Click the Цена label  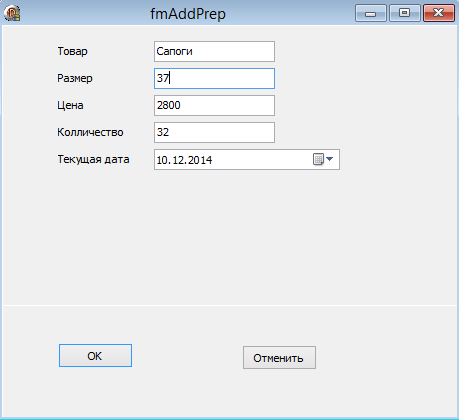(70, 105)
